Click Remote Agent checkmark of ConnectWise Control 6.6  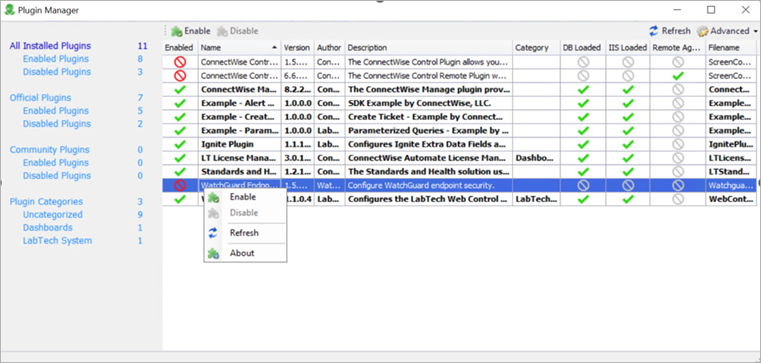coord(678,76)
